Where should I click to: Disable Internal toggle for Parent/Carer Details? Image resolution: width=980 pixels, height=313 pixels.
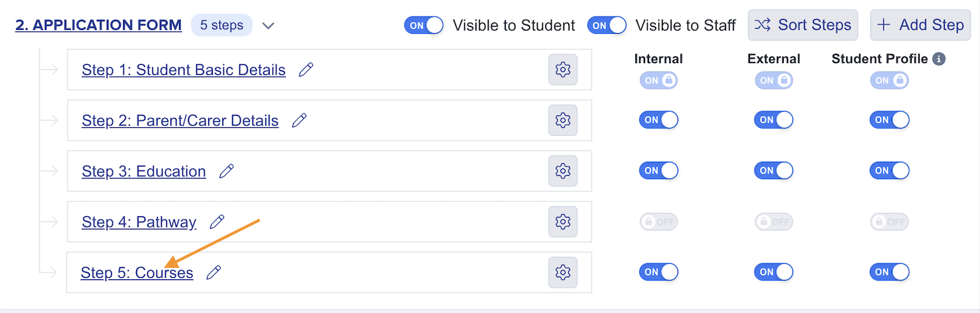[658, 120]
